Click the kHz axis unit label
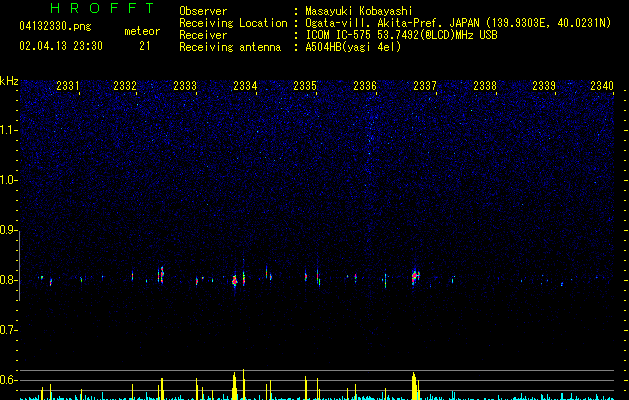Screen dimensions: 629x400 (x=9, y=81)
